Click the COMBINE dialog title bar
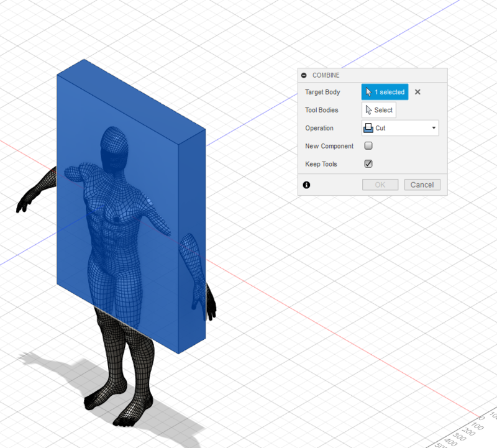The height and width of the screenshot is (448, 497). [x=373, y=75]
